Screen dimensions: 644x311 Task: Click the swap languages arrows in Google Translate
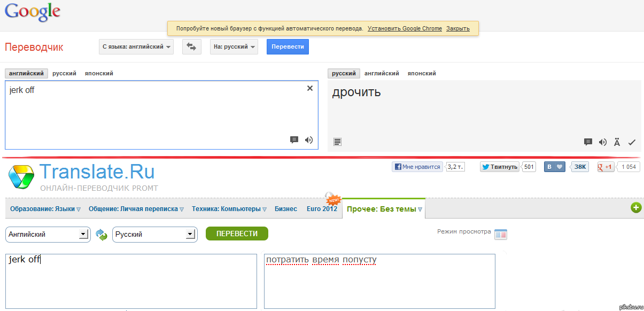[x=192, y=47]
